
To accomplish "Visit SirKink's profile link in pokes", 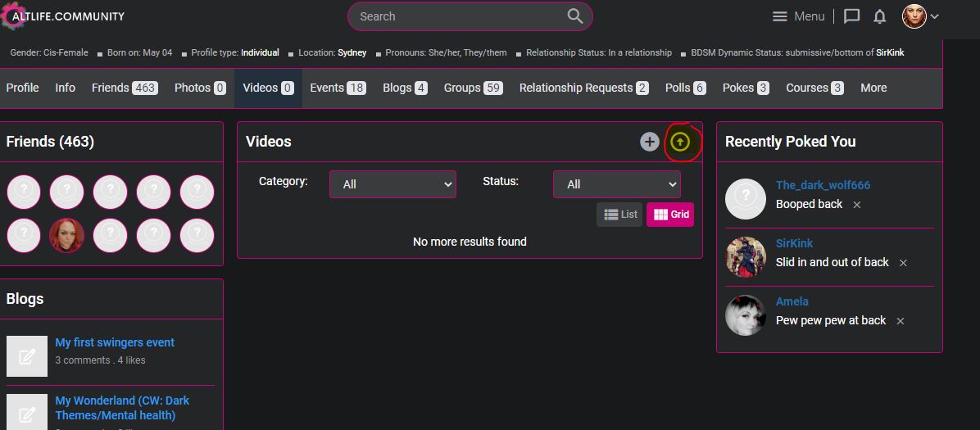I will coord(794,243).
